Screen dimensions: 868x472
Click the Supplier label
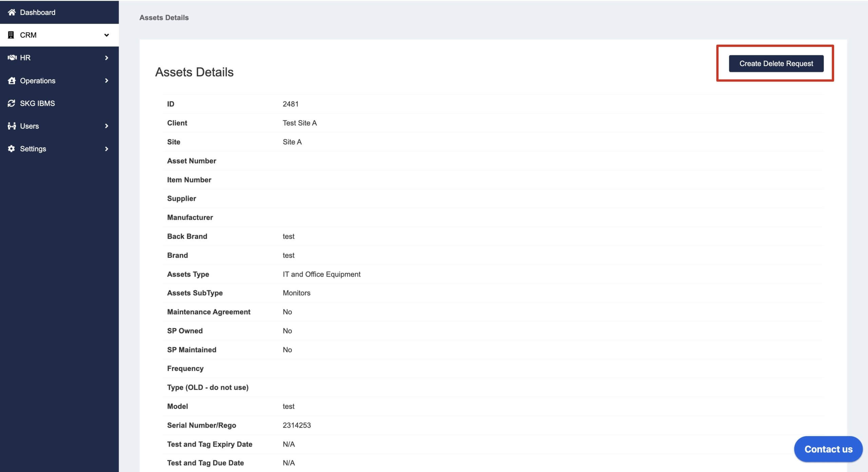[x=181, y=198]
